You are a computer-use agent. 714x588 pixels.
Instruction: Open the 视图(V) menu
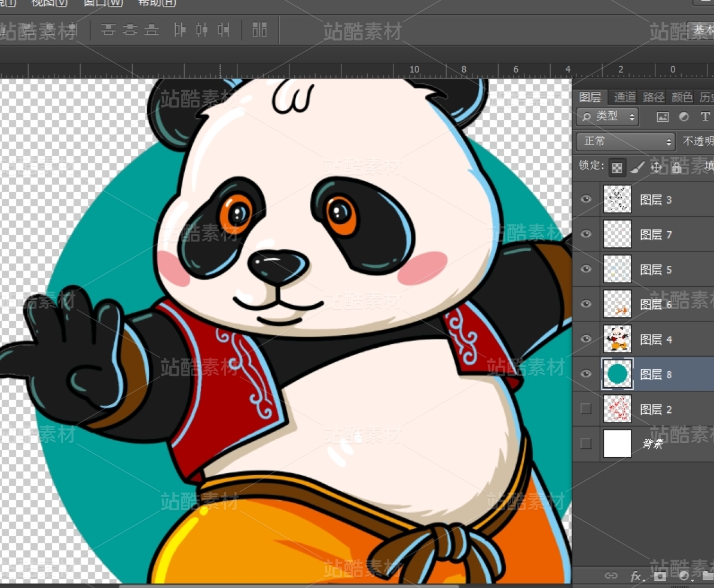[49, 3]
